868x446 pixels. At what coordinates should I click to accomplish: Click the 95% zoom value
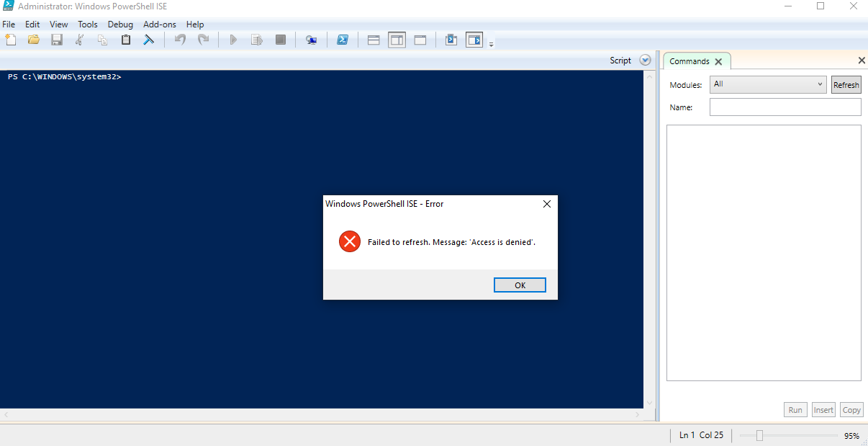coord(851,436)
